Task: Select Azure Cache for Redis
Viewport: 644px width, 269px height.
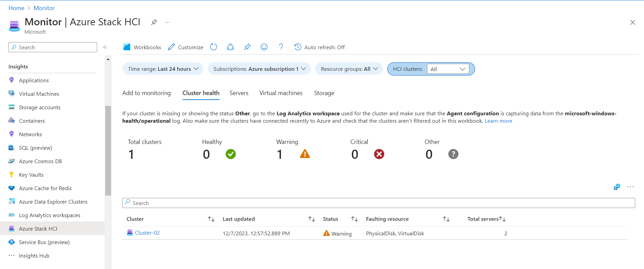Action: (x=45, y=188)
